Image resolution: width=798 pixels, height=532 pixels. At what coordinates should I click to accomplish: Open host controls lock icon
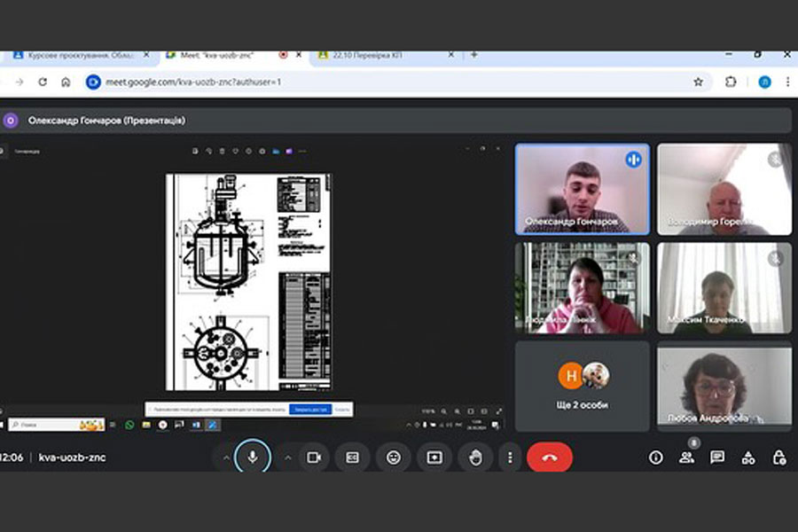(778, 458)
